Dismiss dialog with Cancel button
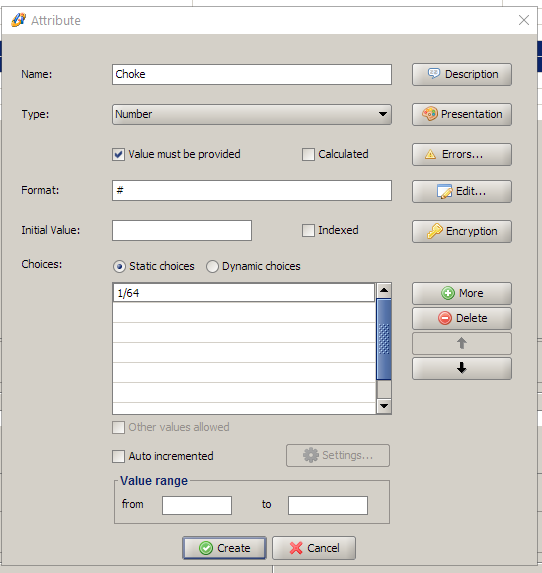The height and width of the screenshot is (573, 542). [314, 548]
